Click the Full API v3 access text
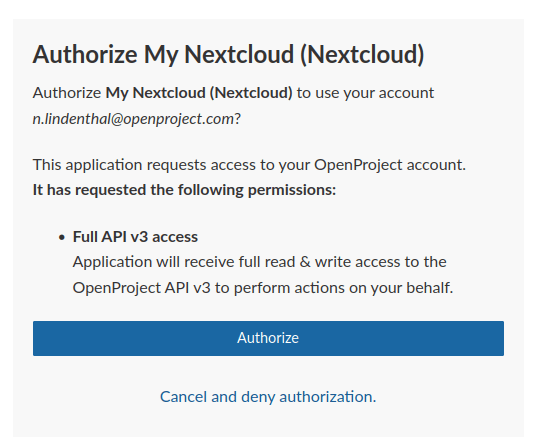Screen dimensions: 555x444 click(135, 237)
